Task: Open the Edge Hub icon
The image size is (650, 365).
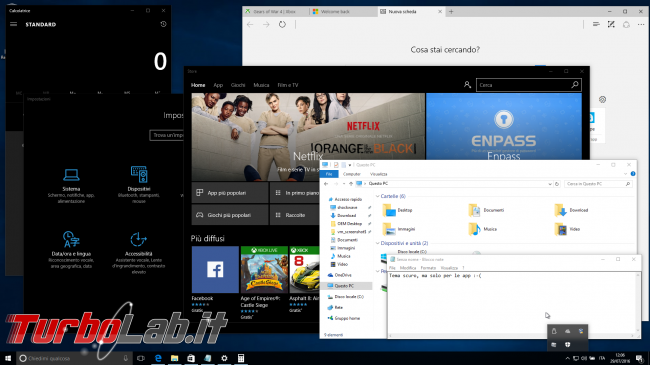Action: (x=596, y=24)
